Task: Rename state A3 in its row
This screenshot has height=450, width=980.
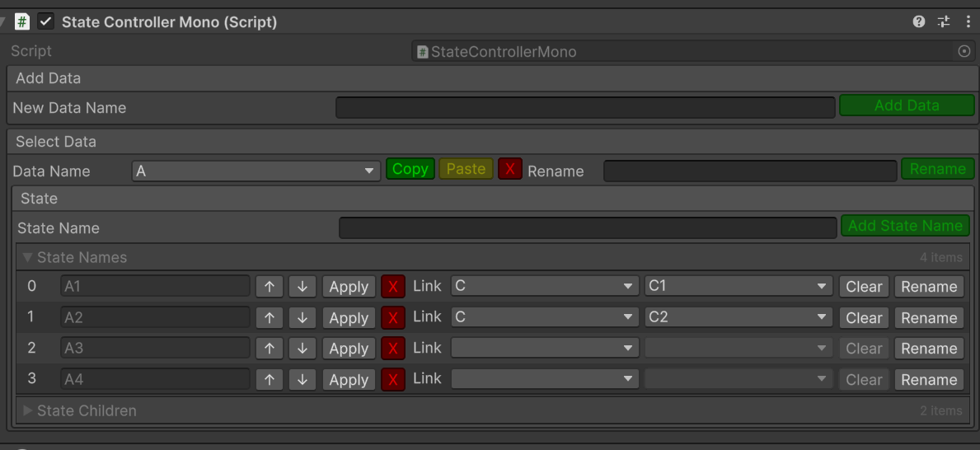Action: click(929, 348)
